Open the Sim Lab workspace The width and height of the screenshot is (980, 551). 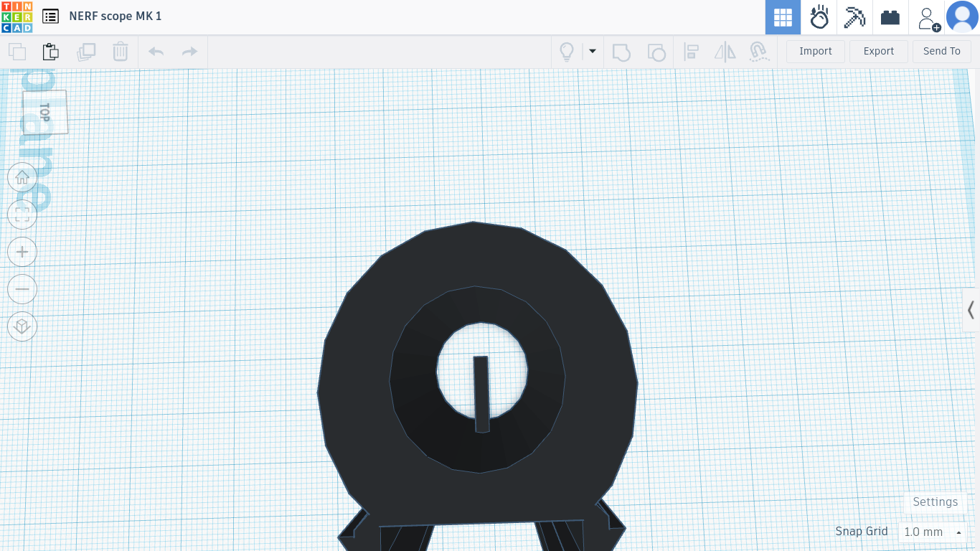point(819,17)
